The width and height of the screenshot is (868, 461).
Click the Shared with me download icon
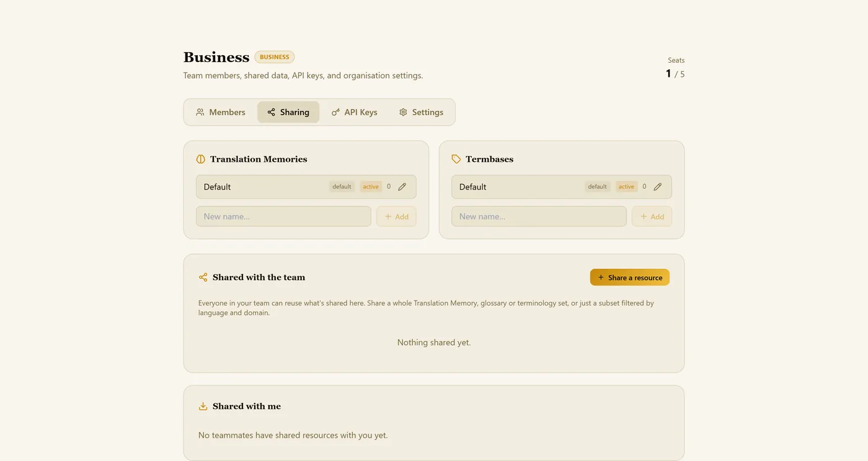tap(203, 406)
